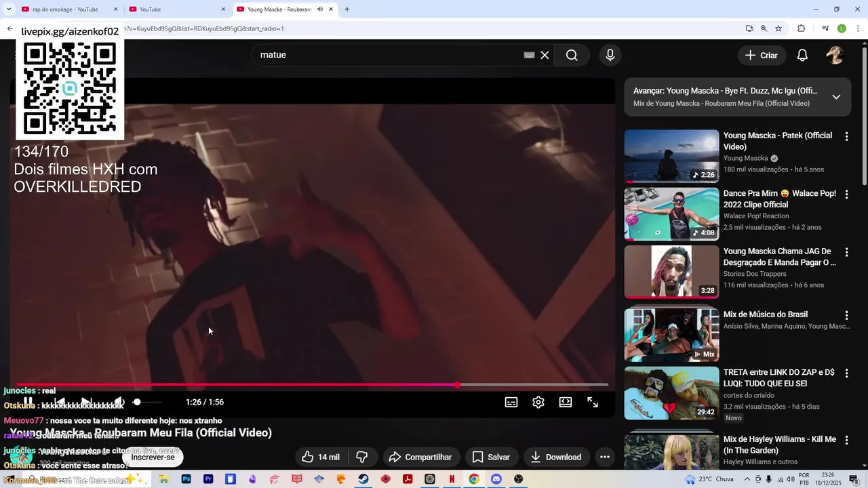
Task: Enter fullscreen mode in the player
Action: tap(593, 402)
